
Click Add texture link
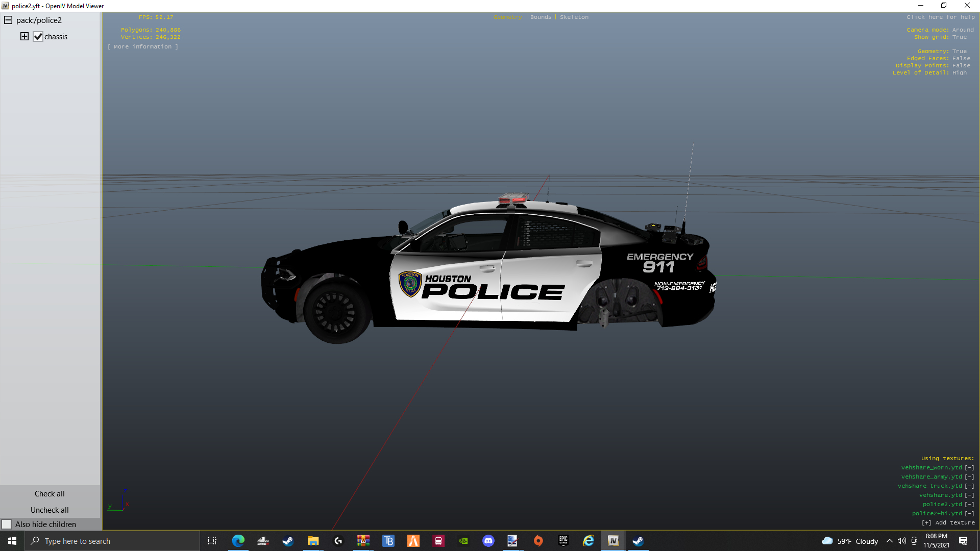point(948,522)
